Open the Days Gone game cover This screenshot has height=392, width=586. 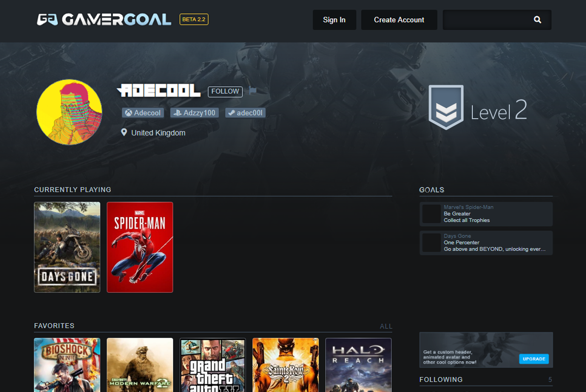point(67,247)
